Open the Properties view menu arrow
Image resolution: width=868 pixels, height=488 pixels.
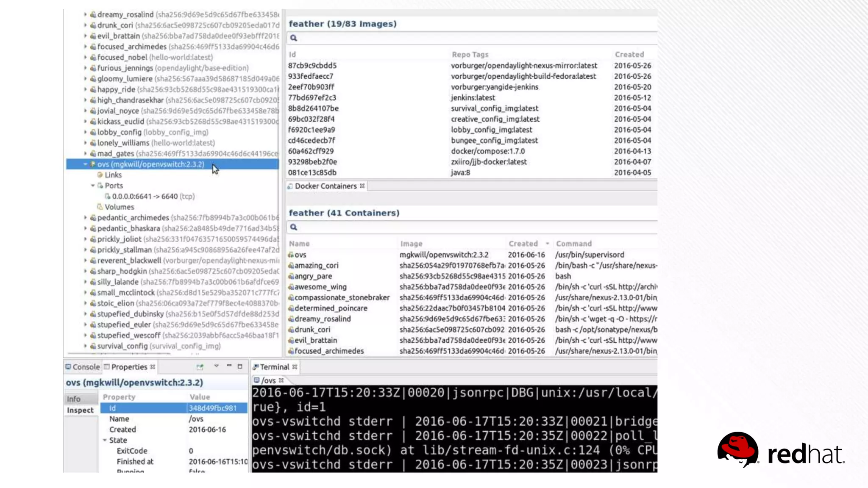(x=216, y=366)
